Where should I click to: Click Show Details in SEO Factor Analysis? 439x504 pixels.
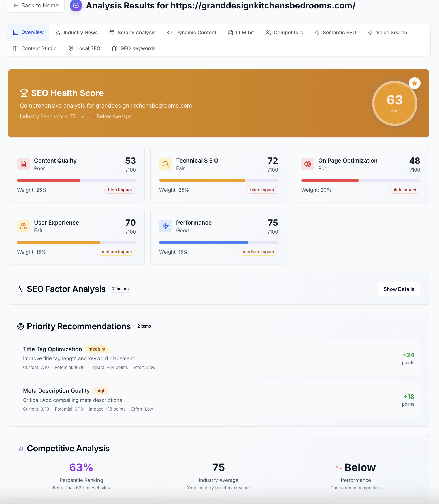coord(399,289)
